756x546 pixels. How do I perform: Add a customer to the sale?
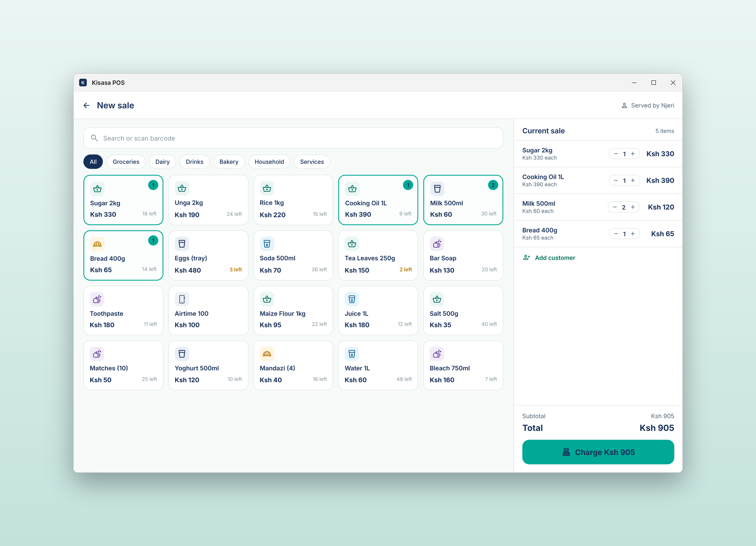click(549, 258)
